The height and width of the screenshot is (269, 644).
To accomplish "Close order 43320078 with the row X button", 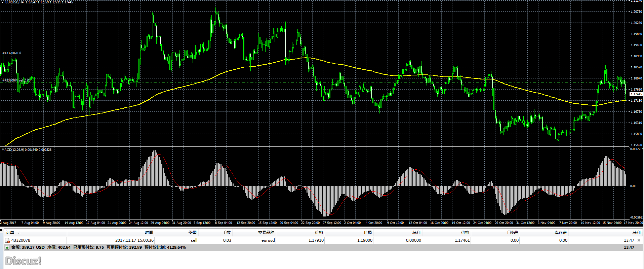I will (x=639, y=240).
